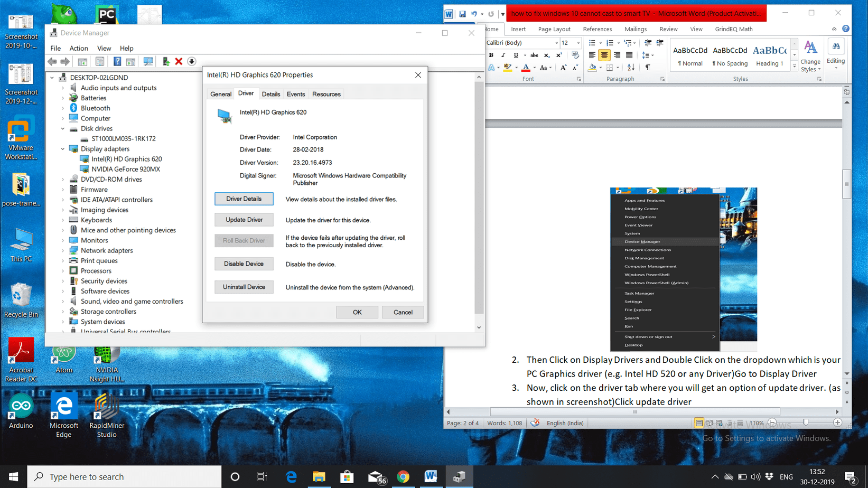Click the red X uninstall device toolbar icon
This screenshot has width=868, height=488.
click(179, 62)
